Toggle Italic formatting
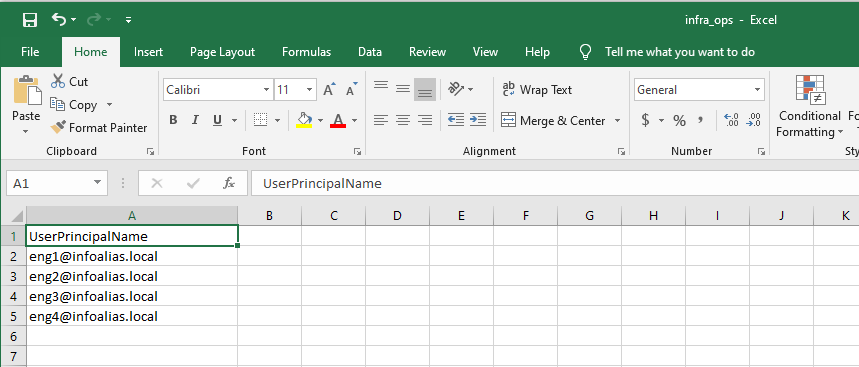Screen dimensions: 859x367 194,120
